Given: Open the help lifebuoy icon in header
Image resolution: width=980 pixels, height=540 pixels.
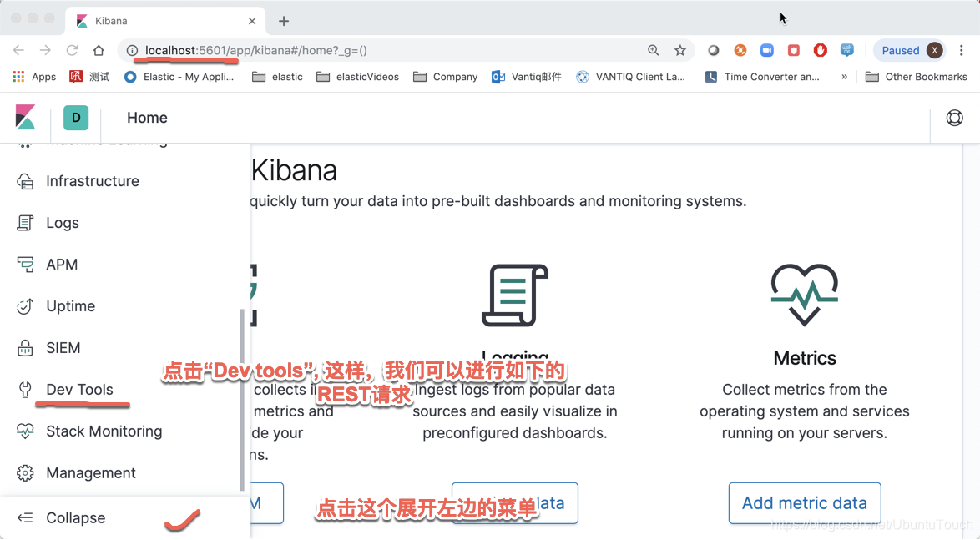Looking at the screenshot, I should click(x=954, y=118).
